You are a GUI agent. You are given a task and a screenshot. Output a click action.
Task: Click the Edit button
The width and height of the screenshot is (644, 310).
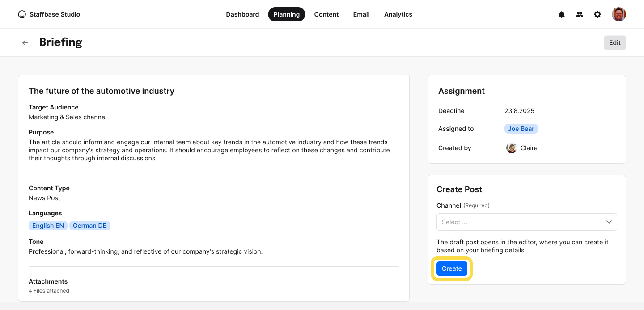(615, 42)
